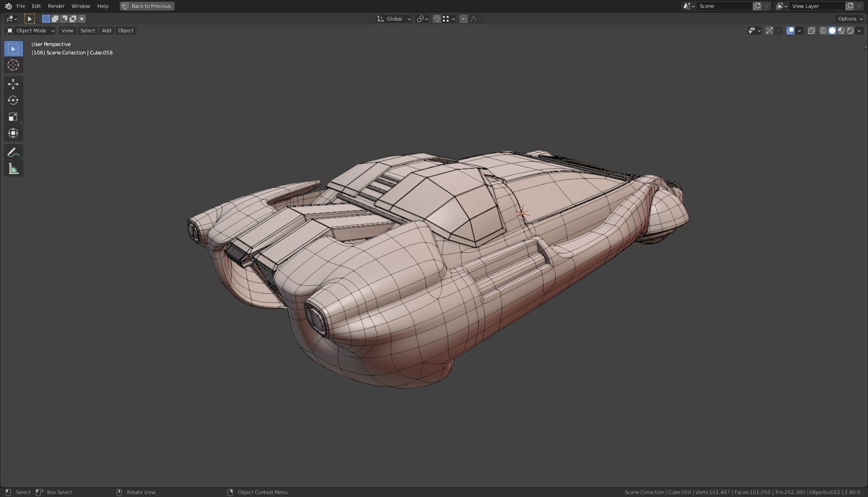868x497 pixels.
Task: Toggle X-Ray mode
Action: pos(812,31)
